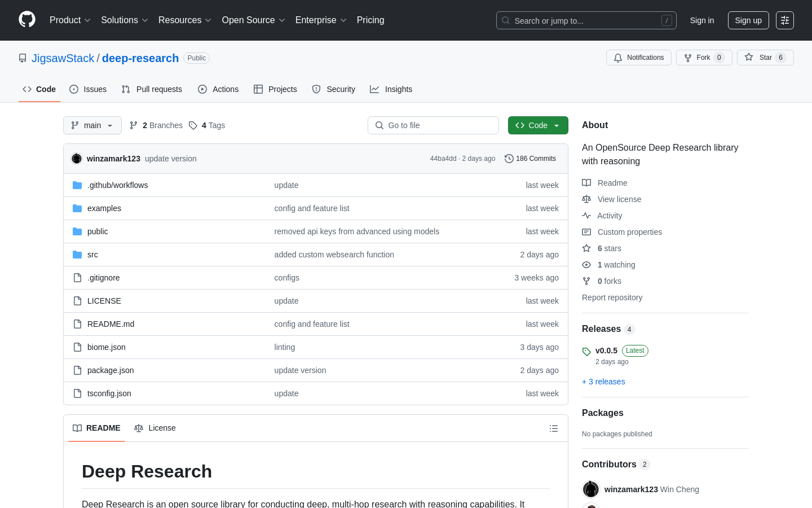Open the green Code dropdown button
The image size is (812, 508).
(x=538, y=125)
